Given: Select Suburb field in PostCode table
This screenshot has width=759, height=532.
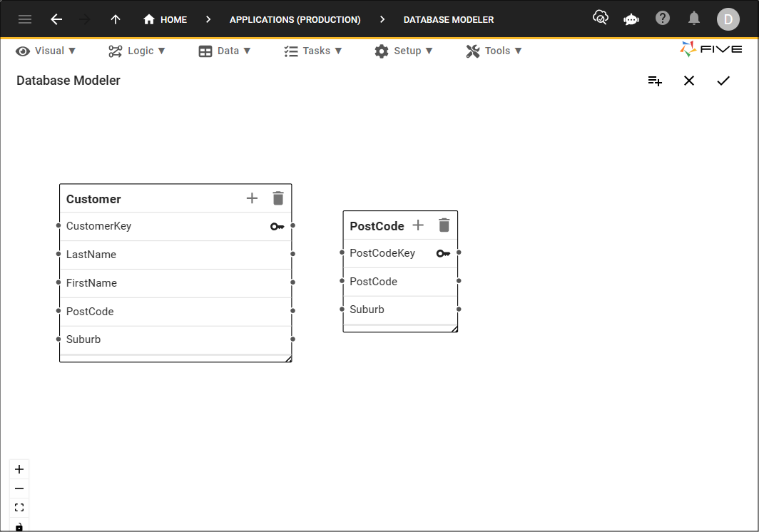Looking at the screenshot, I should (x=400, y=310).
